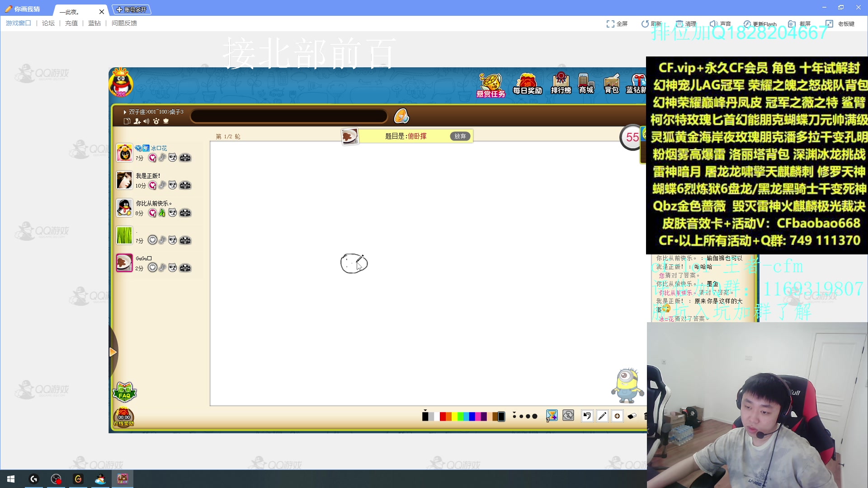Open the 问题反馈 feedback menu item

(124, 23)
